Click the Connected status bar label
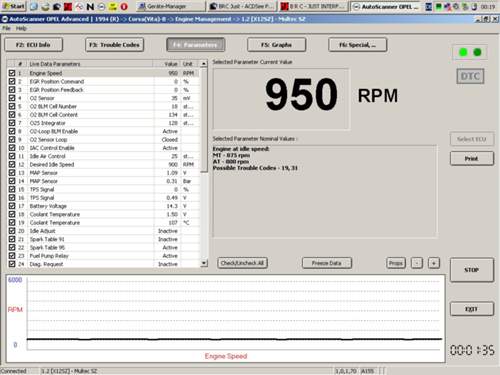Viewport: 500px width, 375px height. [x=13, y=371]
